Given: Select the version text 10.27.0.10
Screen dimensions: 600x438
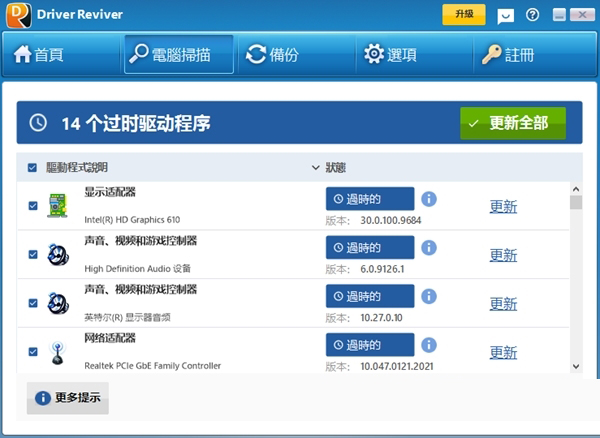Looking at the screenshot, I should [x=381, y=318].
